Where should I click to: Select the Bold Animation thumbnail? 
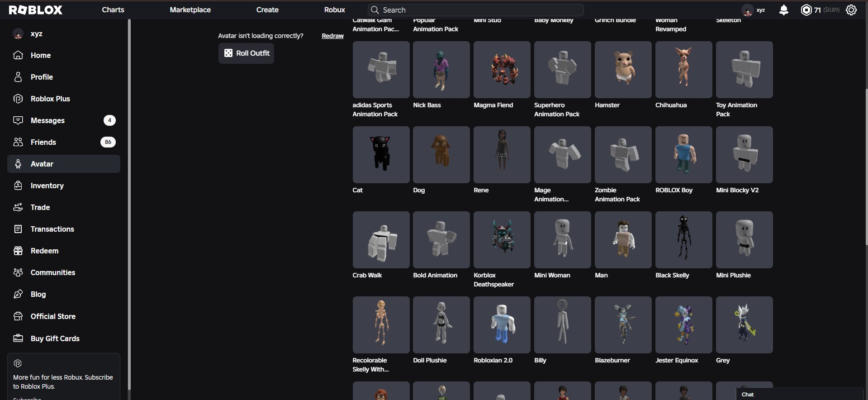(441, 240)
